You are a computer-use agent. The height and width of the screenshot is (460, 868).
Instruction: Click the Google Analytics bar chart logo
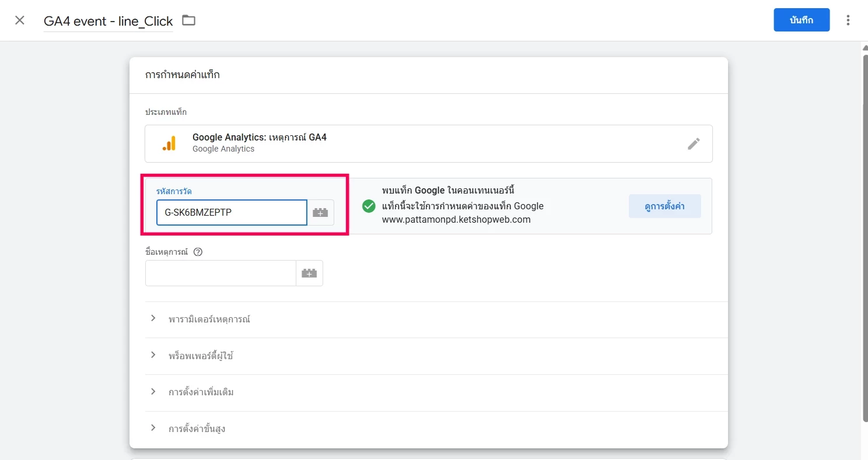tap(169, 143)
